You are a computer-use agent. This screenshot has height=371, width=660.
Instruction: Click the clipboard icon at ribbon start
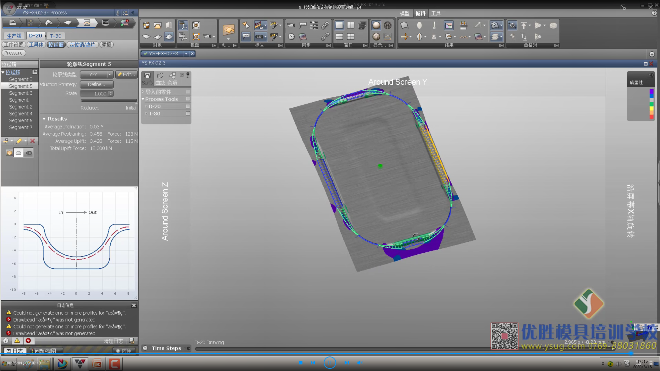click(146, 26)
